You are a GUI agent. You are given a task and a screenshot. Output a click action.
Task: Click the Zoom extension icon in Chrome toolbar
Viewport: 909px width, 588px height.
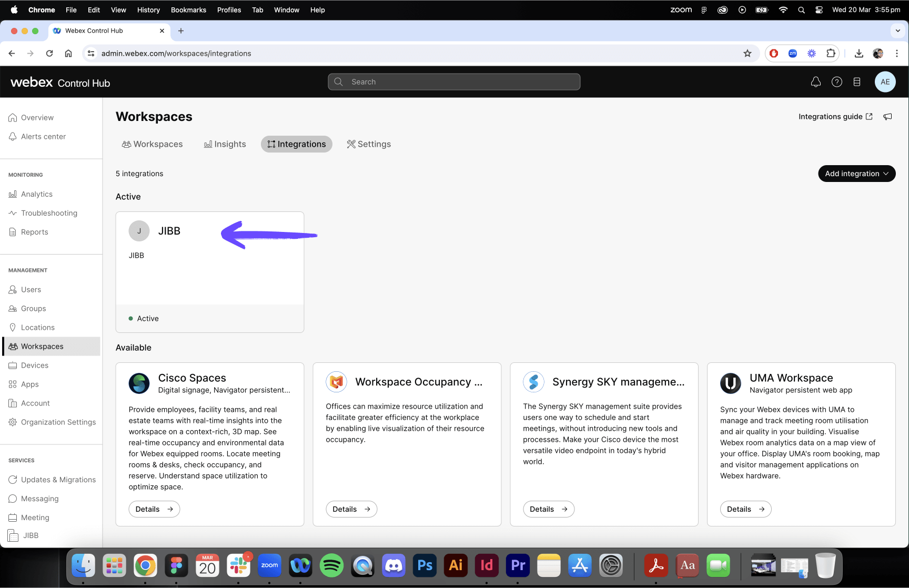(x=793, y=53)
